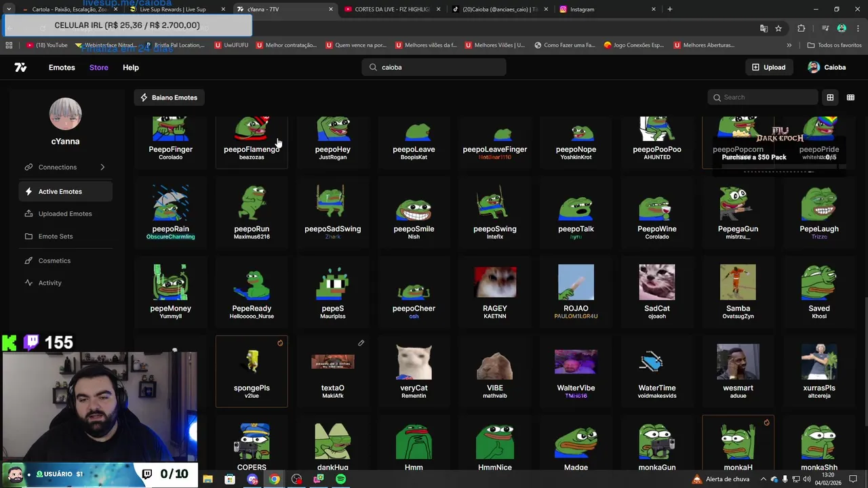Click the 7TV logo icon
Viewport: 868px width, 488px height.
click(x=20, y=67)
